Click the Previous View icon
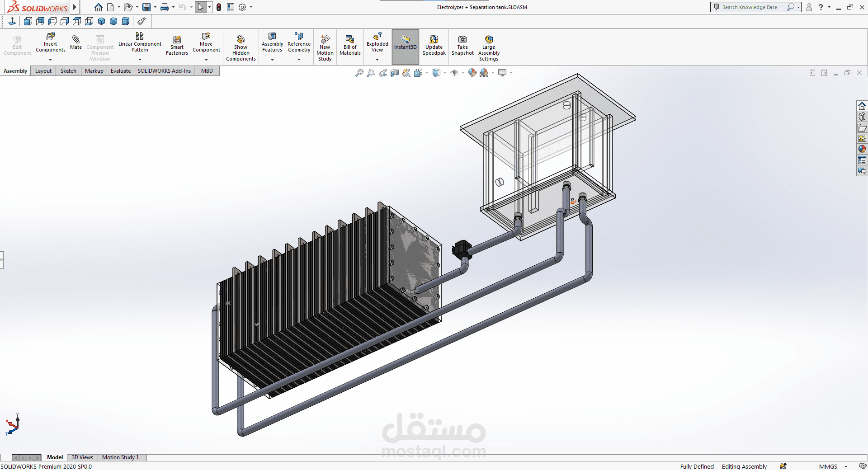This screenshot has height=470, width=868. pos(383,73)
